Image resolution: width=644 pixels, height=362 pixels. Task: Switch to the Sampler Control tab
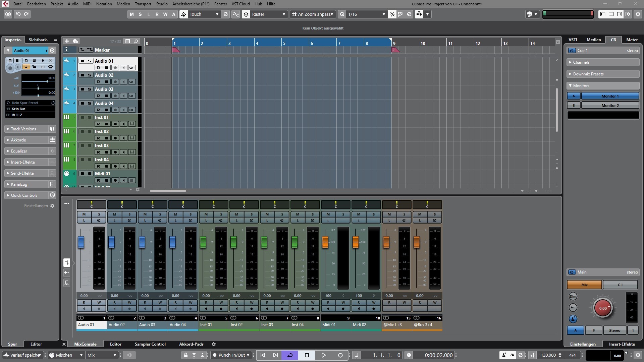pos(150,344)
